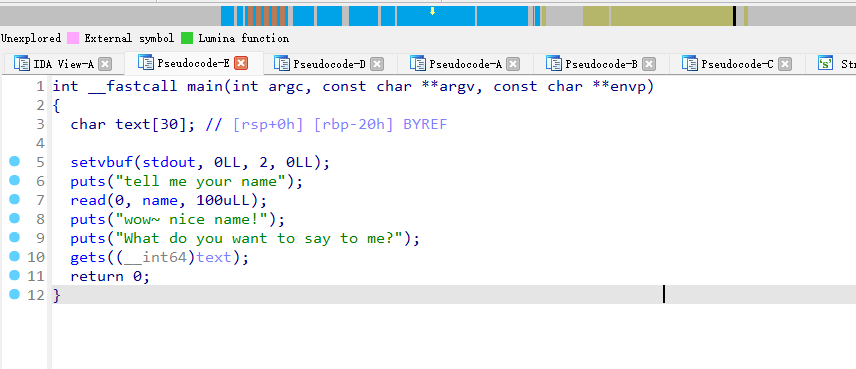This screenshot has width=856, height=369.
Task: Toggle breakpoint dot on line 12
Action: 14,294
